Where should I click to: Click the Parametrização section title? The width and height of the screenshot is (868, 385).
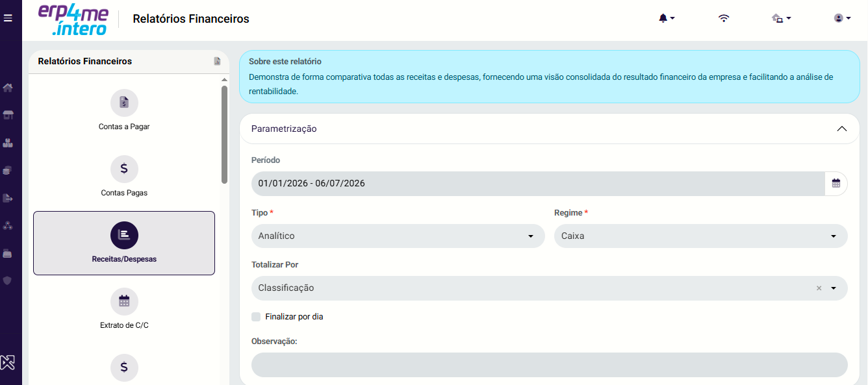click(284, 129)
